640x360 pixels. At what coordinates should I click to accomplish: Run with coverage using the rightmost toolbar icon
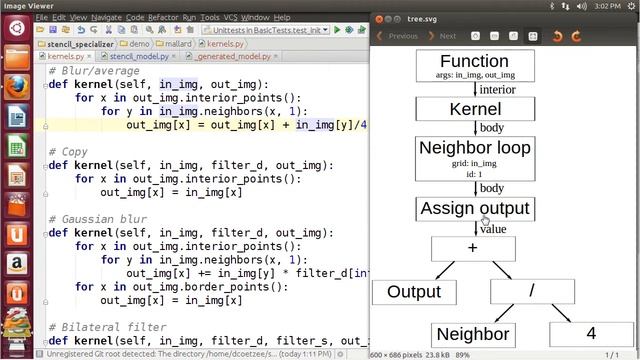pos(362,30)
